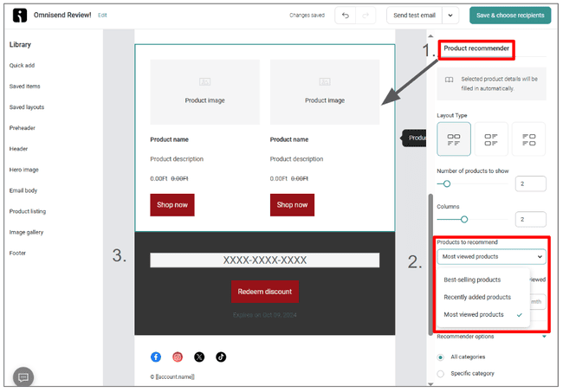Select Hero image in Library
The width and height of the screenshot is (563, 392).
(x=23, y=170)
